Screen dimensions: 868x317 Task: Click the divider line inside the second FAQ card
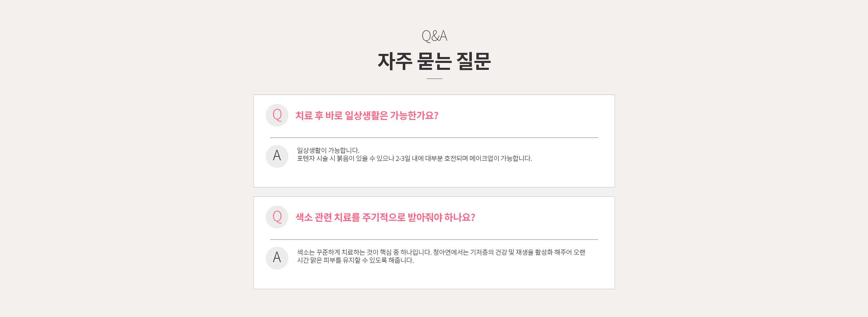[434, 239]
